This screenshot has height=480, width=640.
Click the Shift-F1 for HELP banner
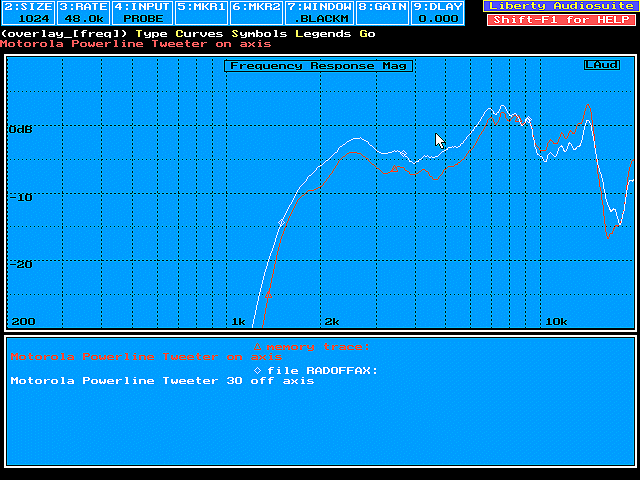coord(562,20)
